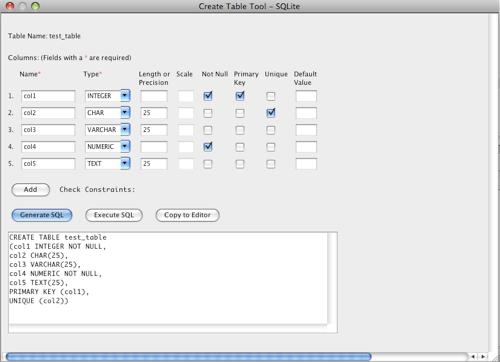Viewport: 500px width, 362px height.
Task: Click Length field showing 25 for col3
Action: pos(154,130)
